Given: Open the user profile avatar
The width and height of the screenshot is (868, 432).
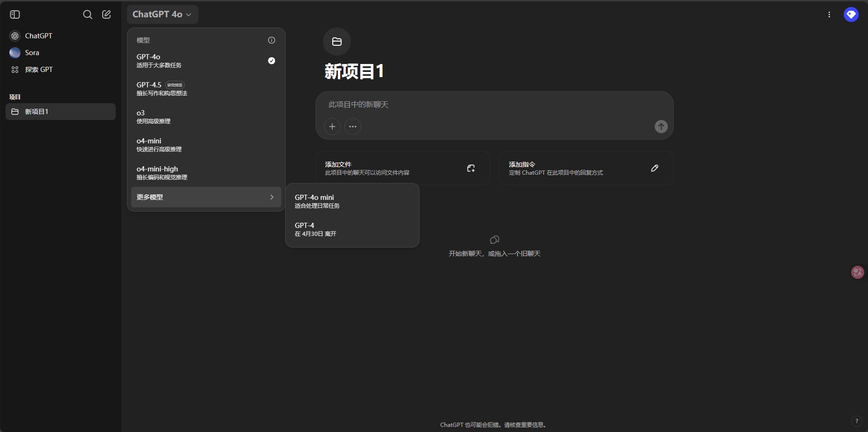Looking at the screenshot, I should click(851, 14).
